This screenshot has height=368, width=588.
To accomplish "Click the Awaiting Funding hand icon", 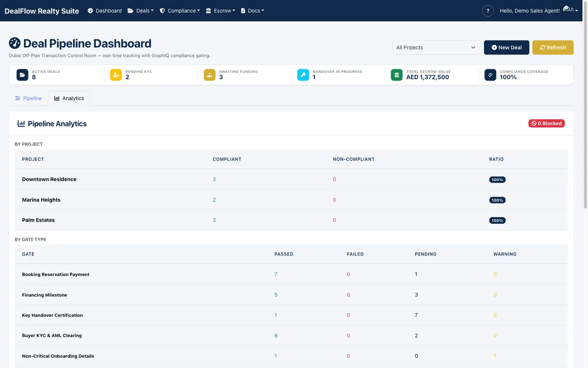I will 209,75.
